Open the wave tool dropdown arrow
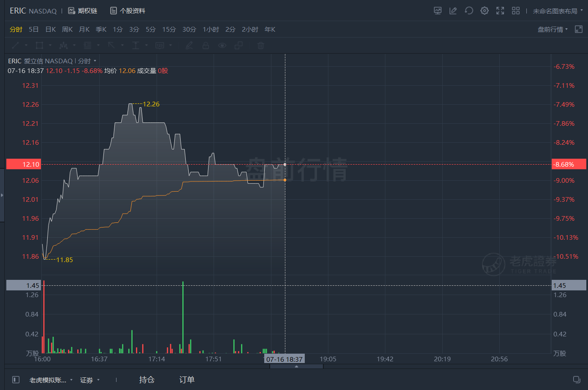The image size is (588, 390). click(74, 45)
